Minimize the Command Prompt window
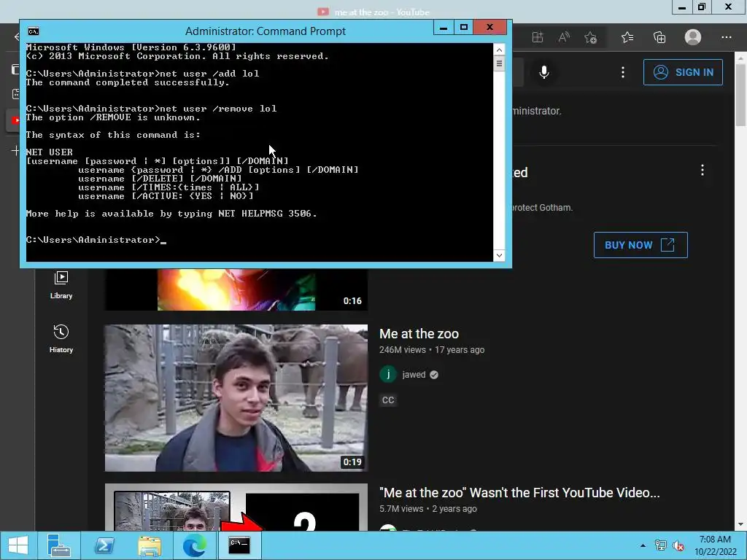The width and height of the screenshot is (747, 560). click(x=444, y=27)
